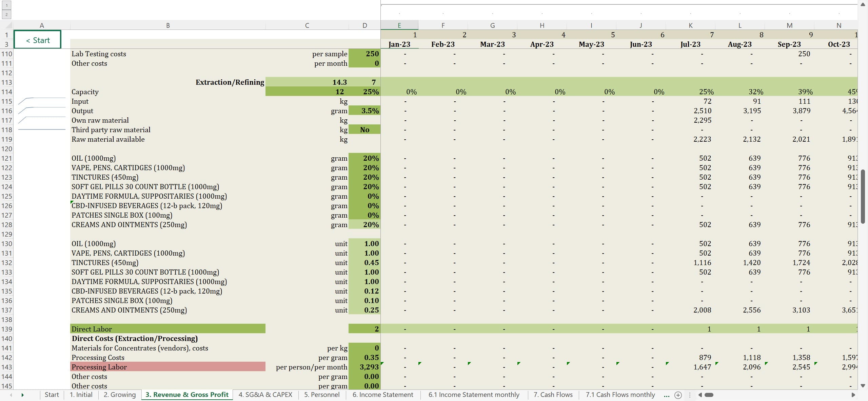Select the Third party raw material 'No' cell
Image resolution: width=868 pixels, height=401 pixels.
pos(364,130)
